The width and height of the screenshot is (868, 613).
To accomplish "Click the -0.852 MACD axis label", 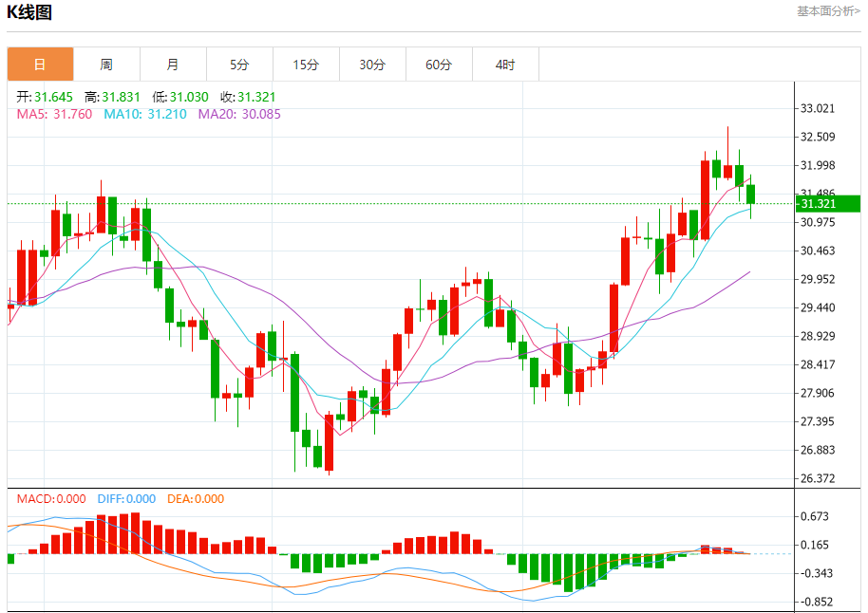I will pyautogui.click(x=817, y=602).
